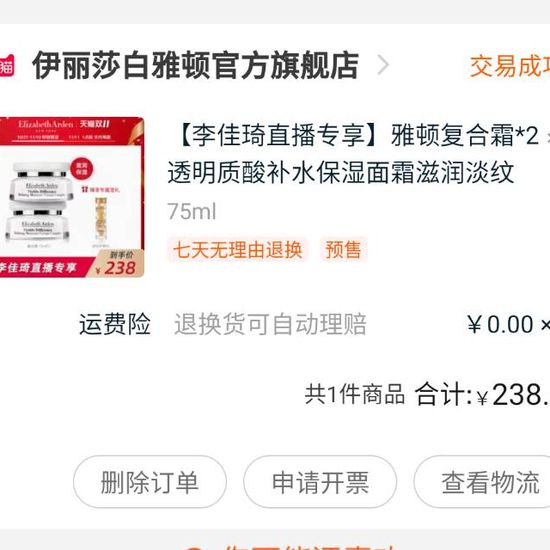550x550 pixels.
Task: Tap 退换货可自动理赔 description
Action: [270, 324]
